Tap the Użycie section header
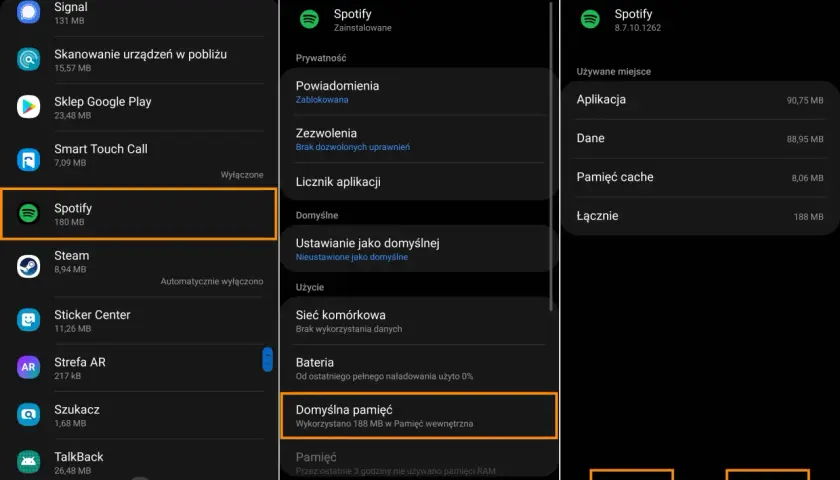This screenshot has width=840, height=480. [x=310, y=287]
